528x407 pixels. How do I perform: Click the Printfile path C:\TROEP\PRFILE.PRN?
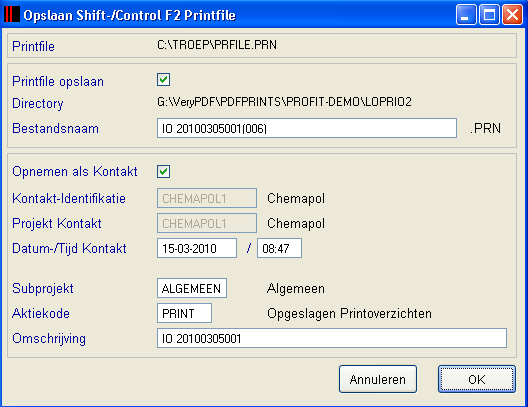(x=217, y=45)
